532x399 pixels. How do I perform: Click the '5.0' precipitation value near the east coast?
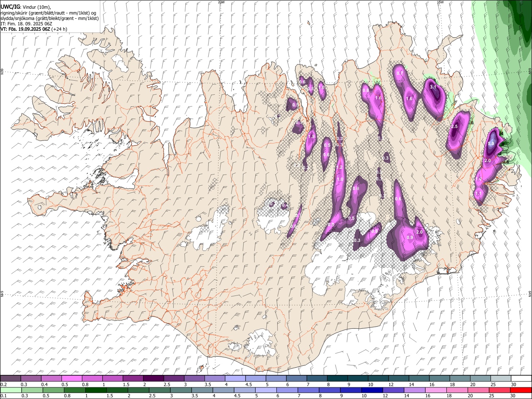[x=491, y=143]
